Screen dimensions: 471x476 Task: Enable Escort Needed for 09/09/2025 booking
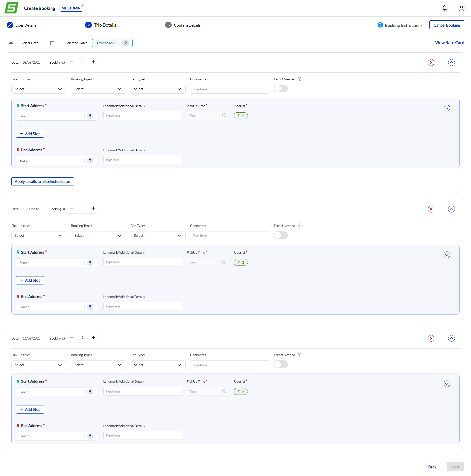280,89
